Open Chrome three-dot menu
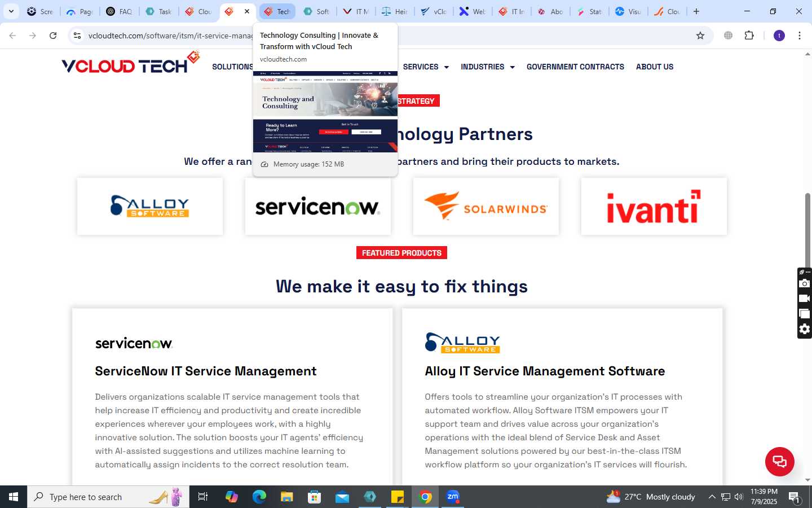Screen dimensions: 812x508 [x=800, y=36]
